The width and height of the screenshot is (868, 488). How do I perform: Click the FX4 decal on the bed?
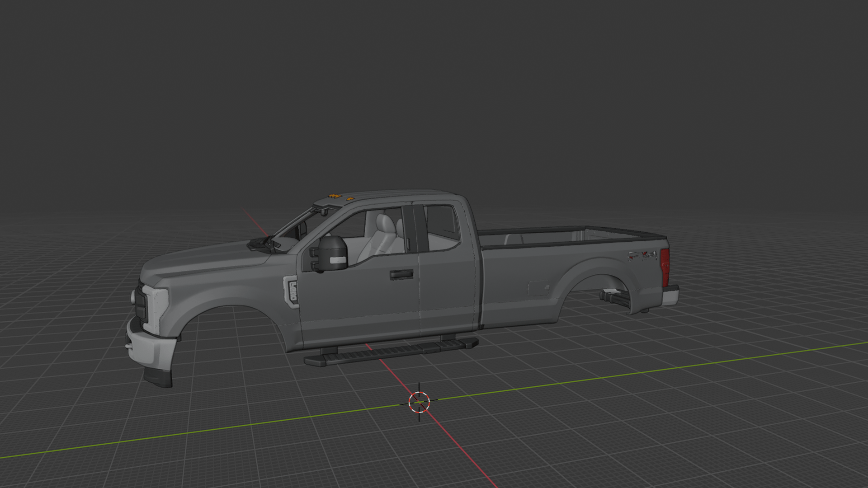click(642, 256)
